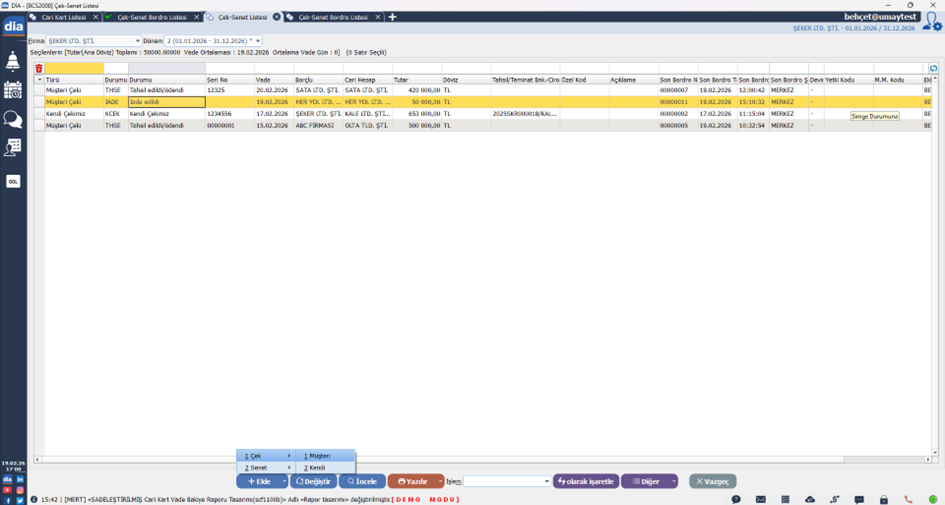Viewport: 945px width, 505px height.
Task: Click the red phone icon in status bar
Action: pos(908,499)
